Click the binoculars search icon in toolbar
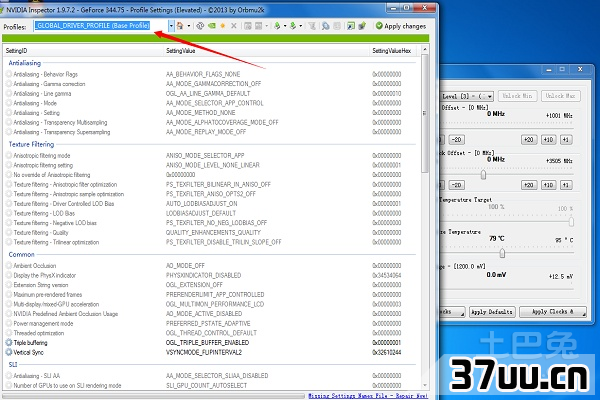The height and width of the screenshot is (400, 600). click(326, 26)
